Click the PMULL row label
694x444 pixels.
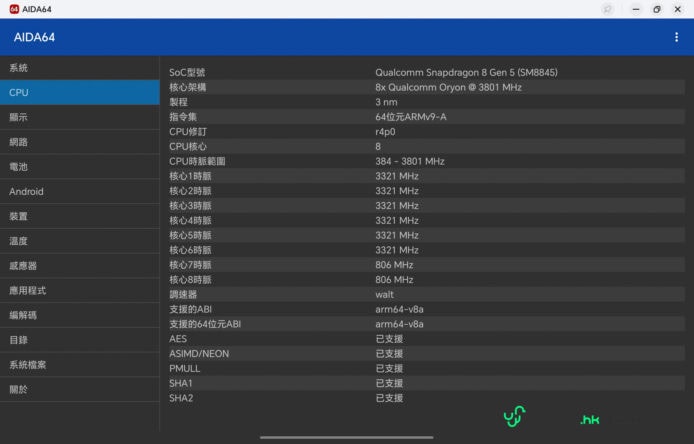(185, 369)
